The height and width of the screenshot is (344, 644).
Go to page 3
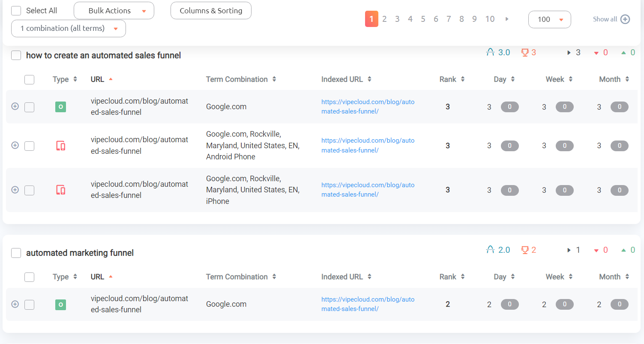[397, 19]
